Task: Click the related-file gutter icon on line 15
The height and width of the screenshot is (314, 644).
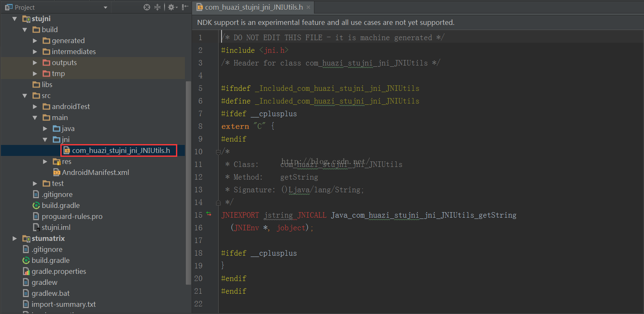Action: point(209,215)
